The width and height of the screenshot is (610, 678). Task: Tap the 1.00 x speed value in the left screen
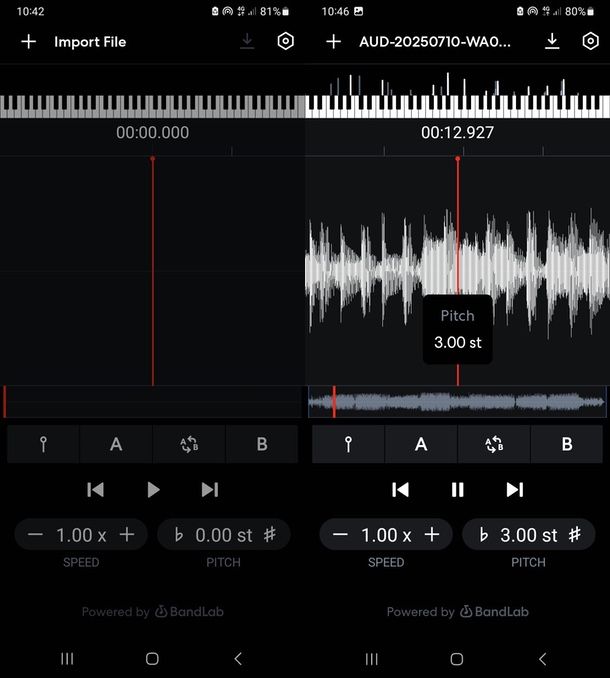81,535
